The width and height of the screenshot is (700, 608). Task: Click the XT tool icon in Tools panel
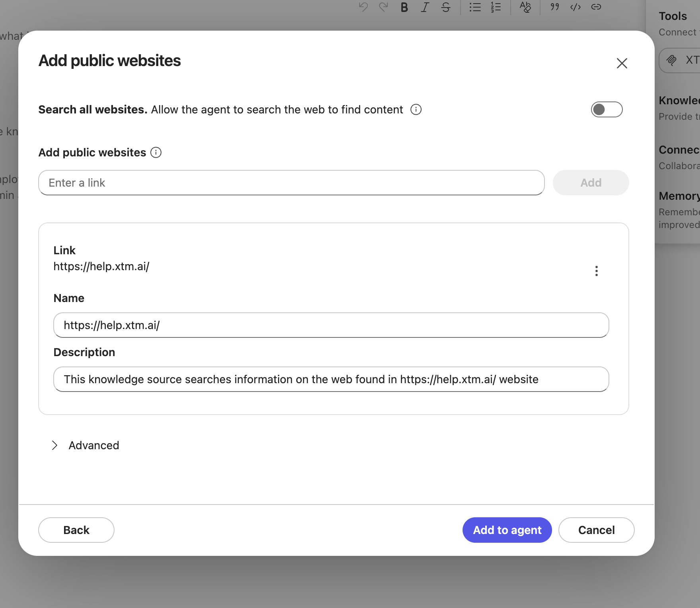click(671, 60)
